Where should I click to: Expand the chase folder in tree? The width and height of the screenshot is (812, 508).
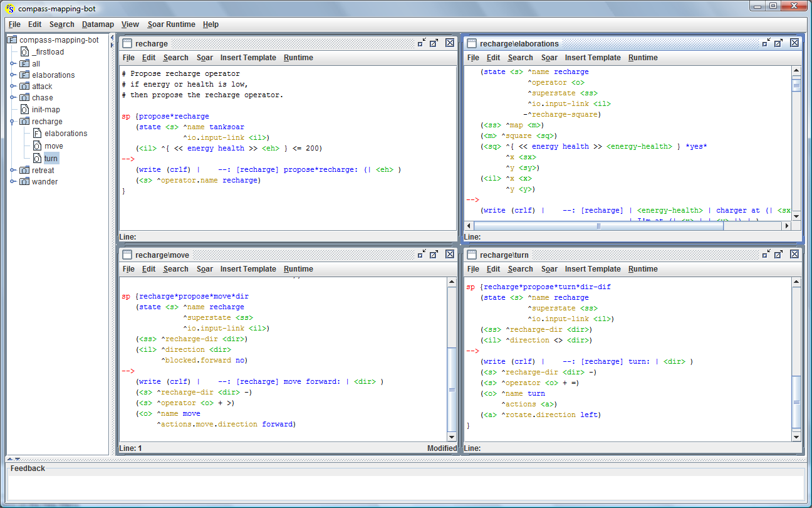tap(13, 98)
